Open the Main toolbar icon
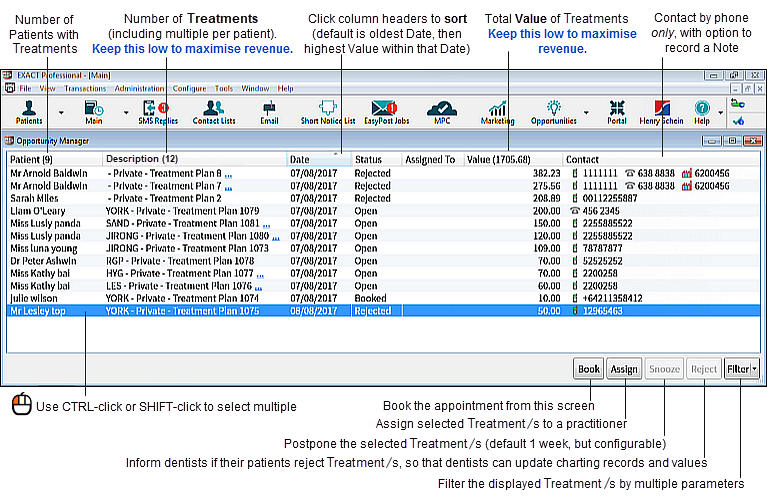The image size is (767, 503). [93, 113]
